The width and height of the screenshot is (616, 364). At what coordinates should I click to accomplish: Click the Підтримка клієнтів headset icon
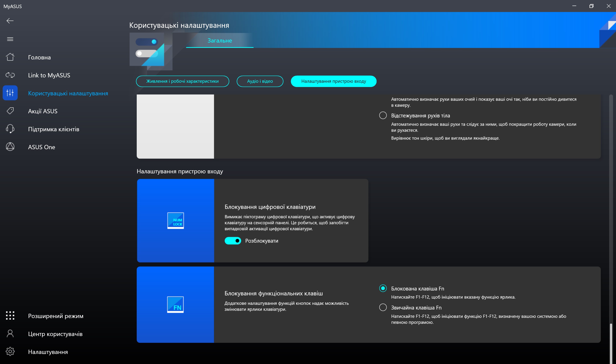tap(10, 129)
